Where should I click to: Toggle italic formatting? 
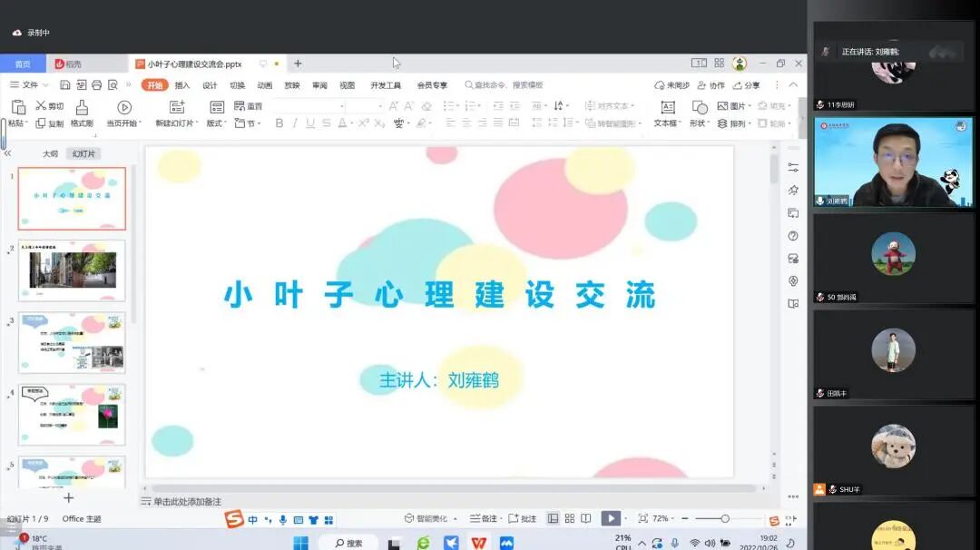point(295,123)
